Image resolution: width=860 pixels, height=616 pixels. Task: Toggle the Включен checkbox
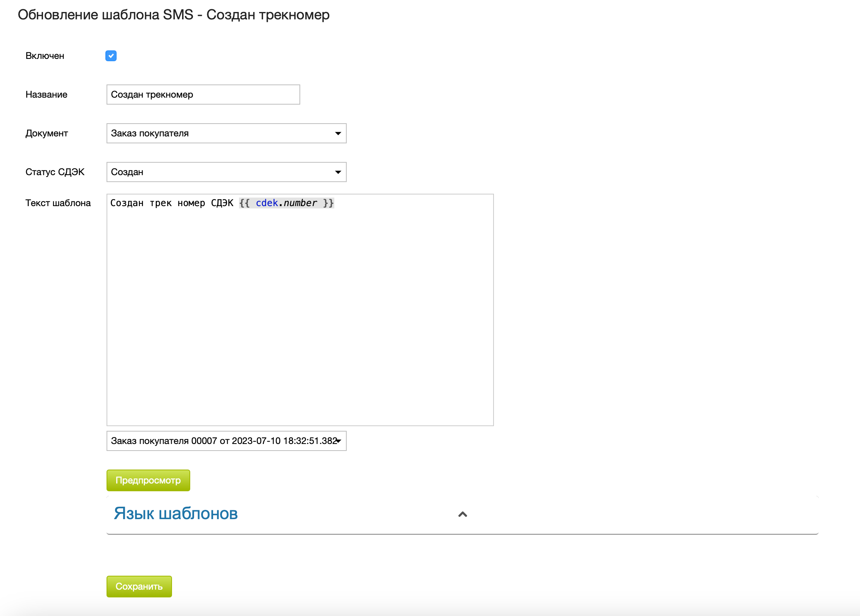point(111,56)
